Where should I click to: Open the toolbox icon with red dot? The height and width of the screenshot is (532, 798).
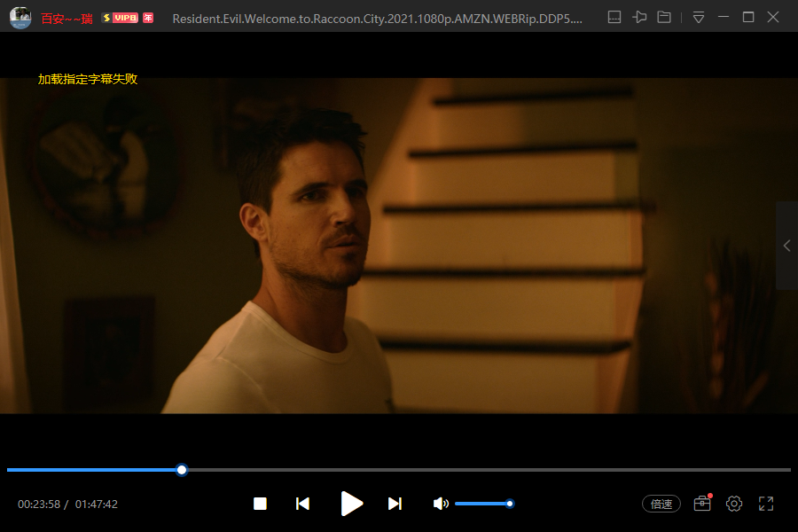coord(702,504)
